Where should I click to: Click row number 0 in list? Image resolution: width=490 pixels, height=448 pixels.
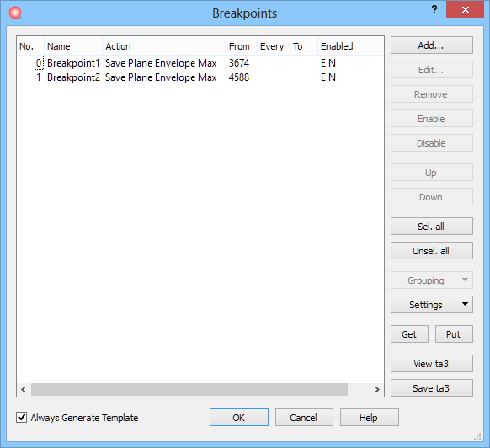coord(39,63)
